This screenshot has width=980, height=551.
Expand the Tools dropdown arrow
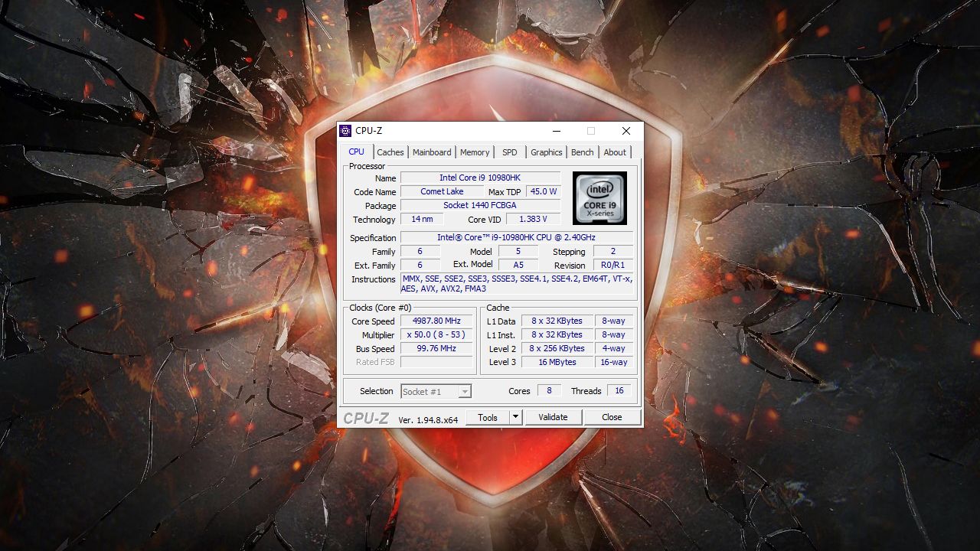click(x=516, y=417)
